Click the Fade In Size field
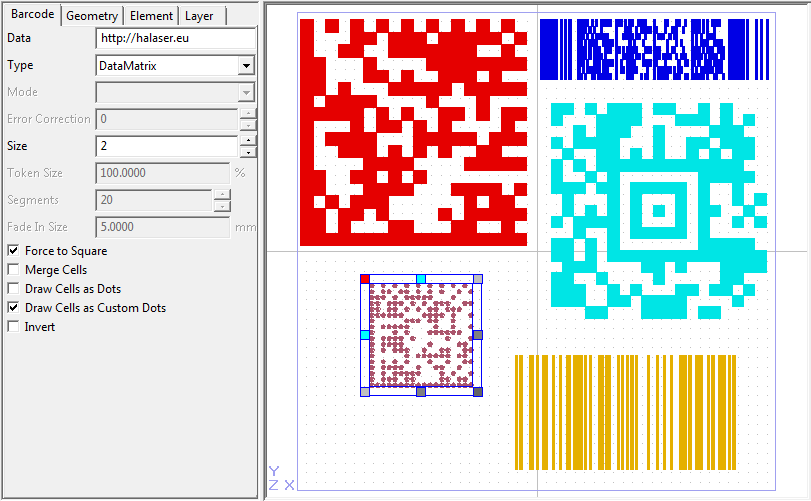Screen dimensions: 811x501 pyautogui.click(x=162, y=227)
